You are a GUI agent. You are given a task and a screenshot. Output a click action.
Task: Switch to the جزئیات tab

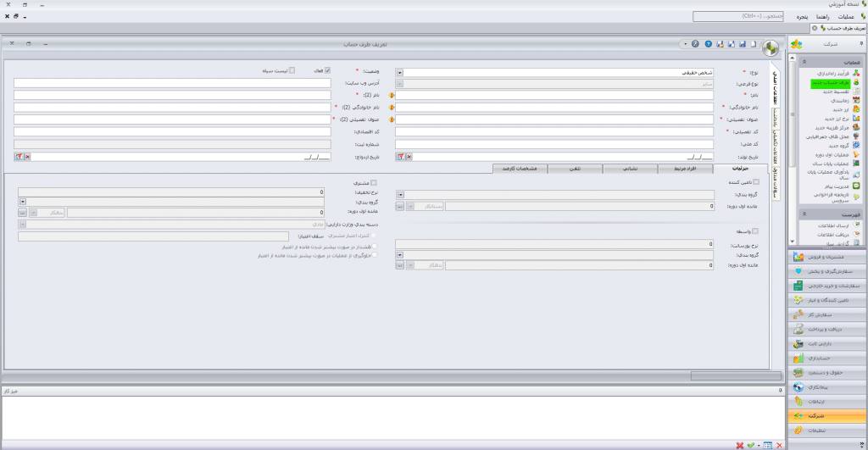click(740, 169)
